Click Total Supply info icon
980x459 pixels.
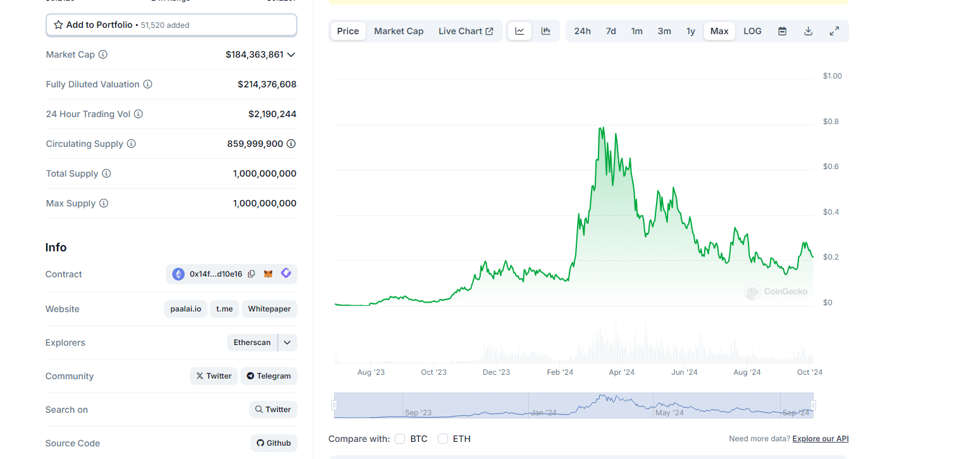point(106,173)
